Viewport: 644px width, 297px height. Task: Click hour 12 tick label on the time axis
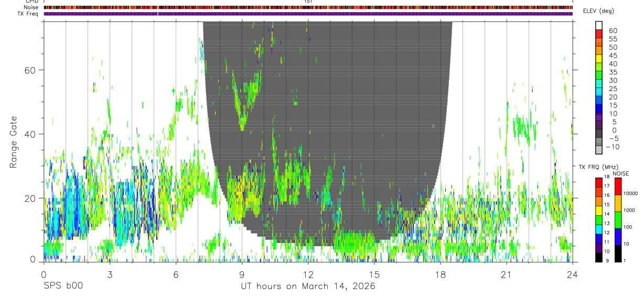[x=308, y=274]
